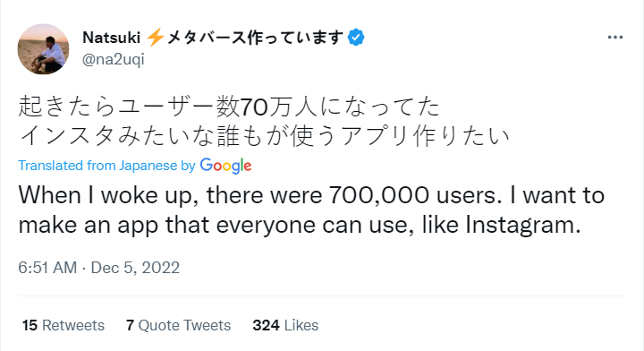View the 15 Retweets list

pyautogui.click(x=64, y=325)
